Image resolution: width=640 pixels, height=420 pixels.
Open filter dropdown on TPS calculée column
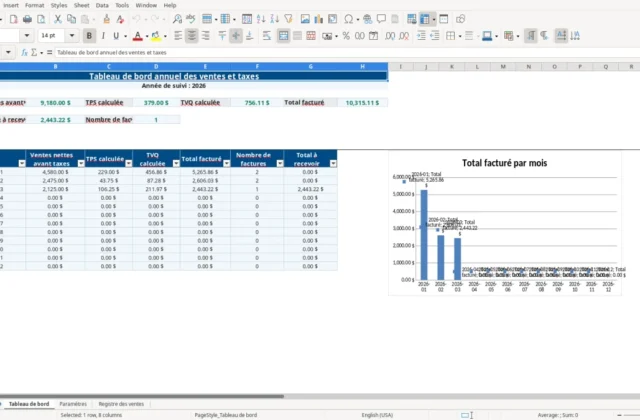129,163
